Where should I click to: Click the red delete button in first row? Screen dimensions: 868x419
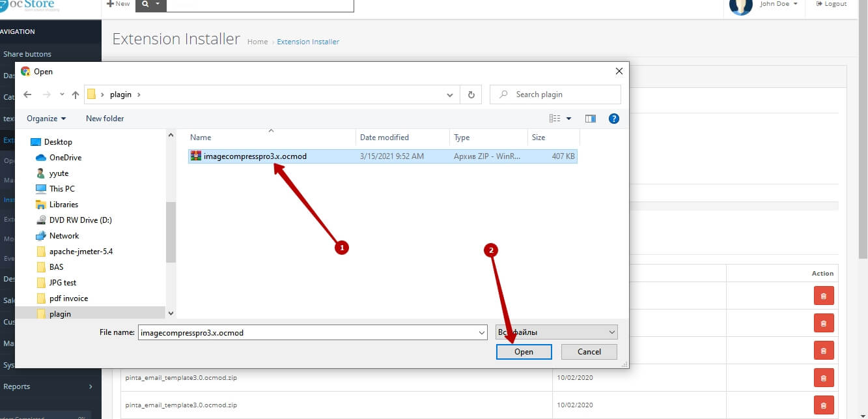(x=823, y=296)
